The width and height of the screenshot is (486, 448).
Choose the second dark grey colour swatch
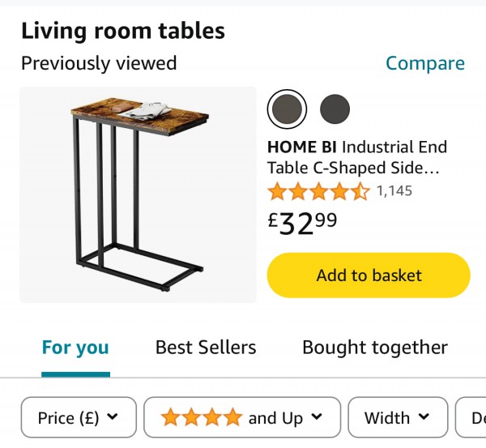tap(335, 108)
